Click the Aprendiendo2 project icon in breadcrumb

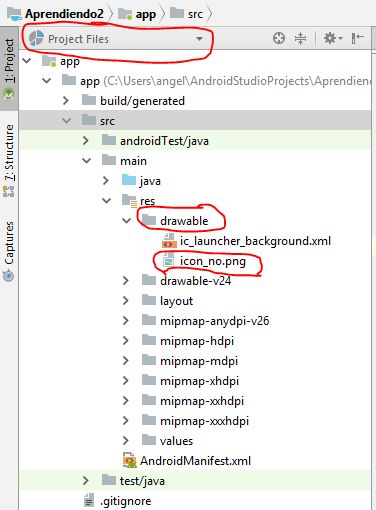pyautogui.click(x=15, y=14)
